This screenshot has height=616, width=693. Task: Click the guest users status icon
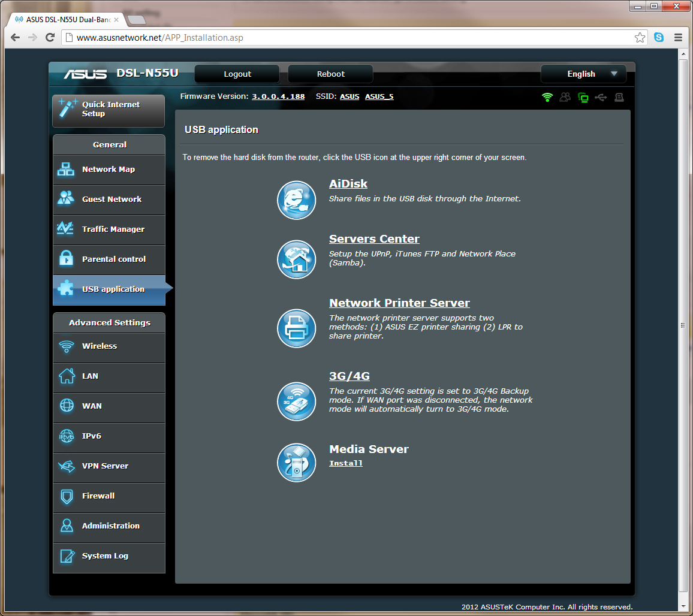click(565, 97)
